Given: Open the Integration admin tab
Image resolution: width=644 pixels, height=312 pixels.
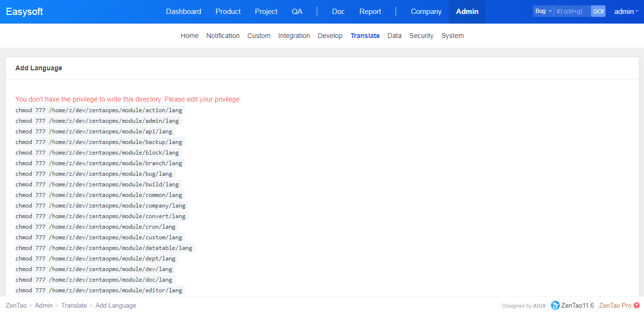Looking at the screenshot, I should pyautogui.click(x=294, y=36).
